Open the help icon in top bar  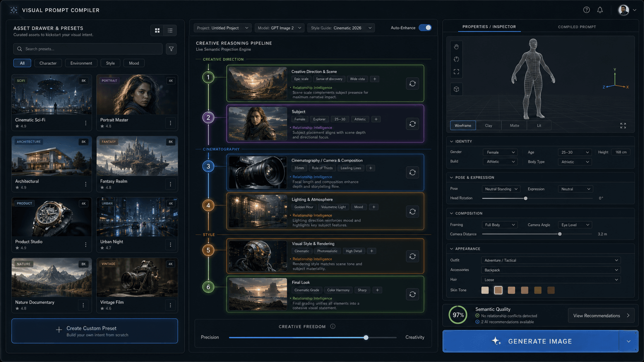586,10
